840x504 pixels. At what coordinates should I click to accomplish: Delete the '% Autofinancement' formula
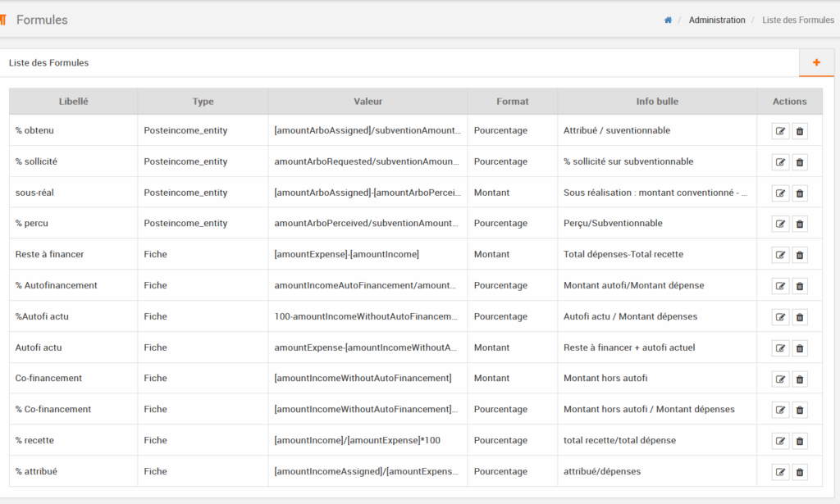coord(800,286)
